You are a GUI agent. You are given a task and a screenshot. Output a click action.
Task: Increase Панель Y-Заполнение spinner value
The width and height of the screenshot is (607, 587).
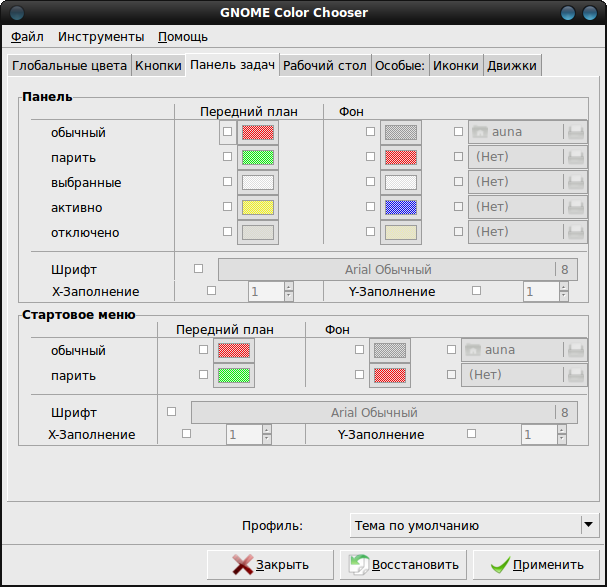click(564, 287)
